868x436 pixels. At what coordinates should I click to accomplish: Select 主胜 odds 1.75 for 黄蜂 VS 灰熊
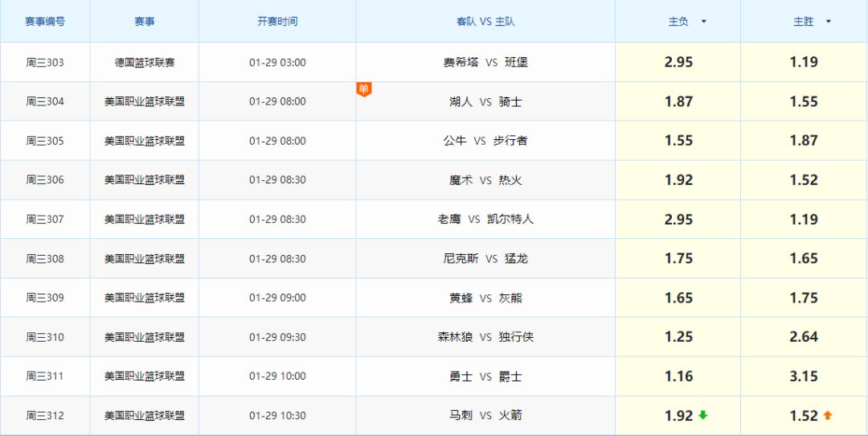coord(804,298)
